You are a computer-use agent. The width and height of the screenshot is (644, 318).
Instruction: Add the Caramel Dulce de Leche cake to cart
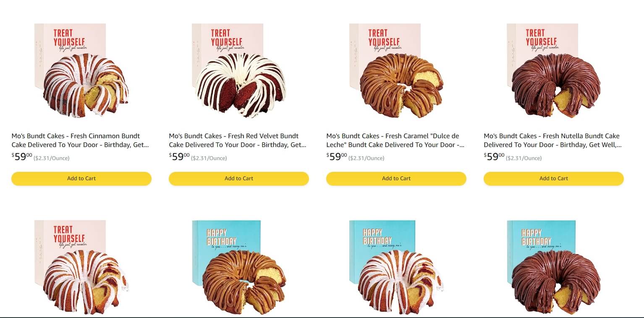point(396,179)
